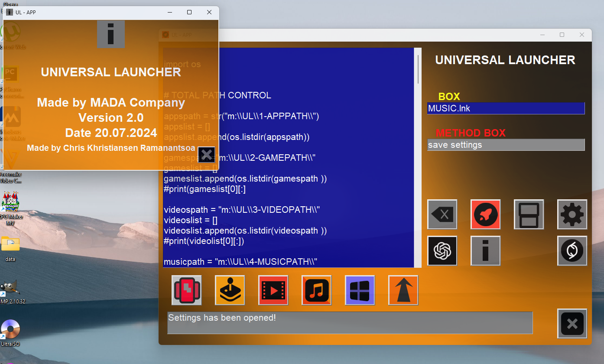
Task: Dismiss the About dialog with its X button
Action: pyautogui.click(x=206, y=155)
